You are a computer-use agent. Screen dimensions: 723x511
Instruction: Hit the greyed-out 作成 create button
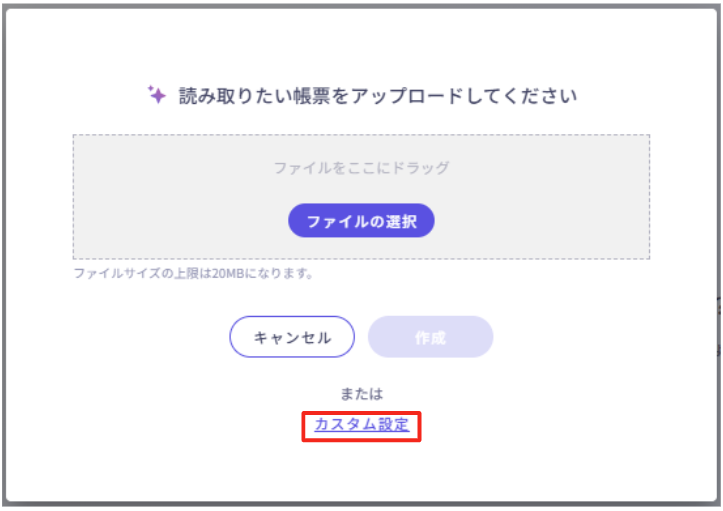(x=430, y=337)
